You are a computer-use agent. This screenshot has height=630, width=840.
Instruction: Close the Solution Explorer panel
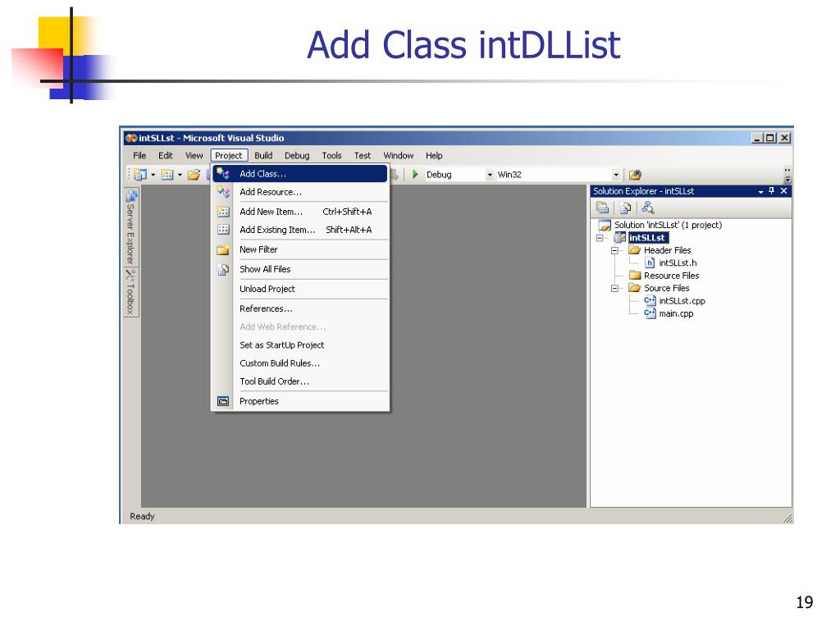[783, 190]
